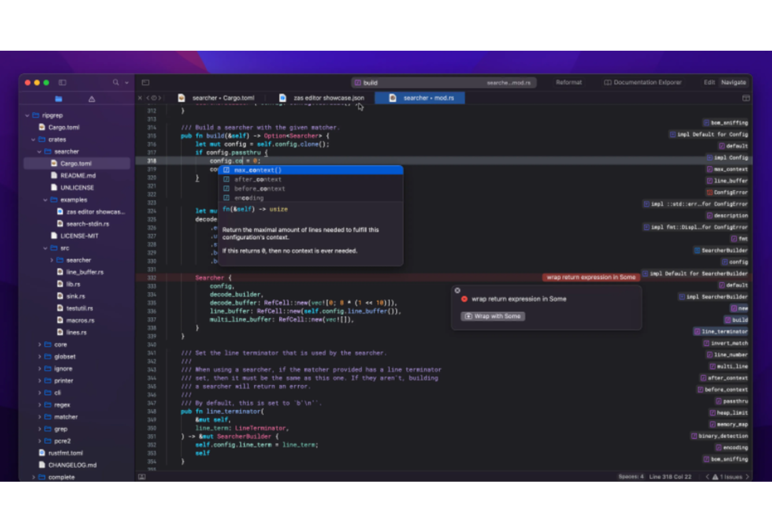
Task: Collapse the ripgrep root folder
Action: (27, 116)
